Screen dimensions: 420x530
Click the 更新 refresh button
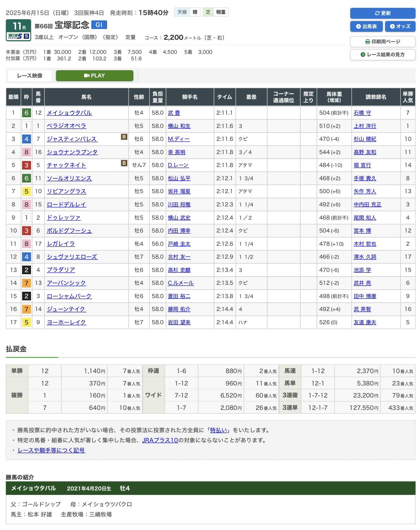(382, 13)
